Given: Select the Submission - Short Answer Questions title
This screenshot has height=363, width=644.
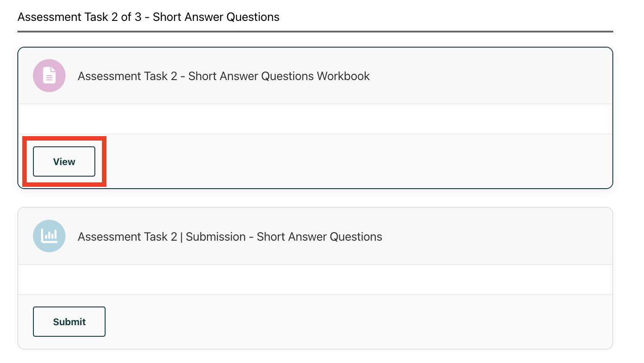Looking at the screenshot, I should (230, 237).
